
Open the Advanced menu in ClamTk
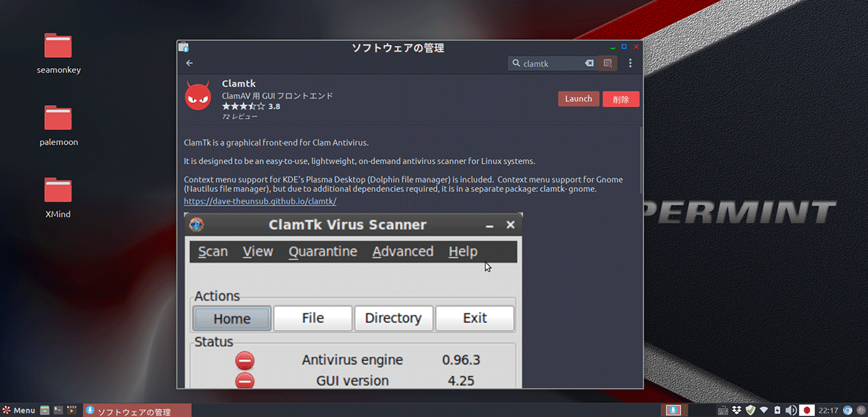point(402,251)
